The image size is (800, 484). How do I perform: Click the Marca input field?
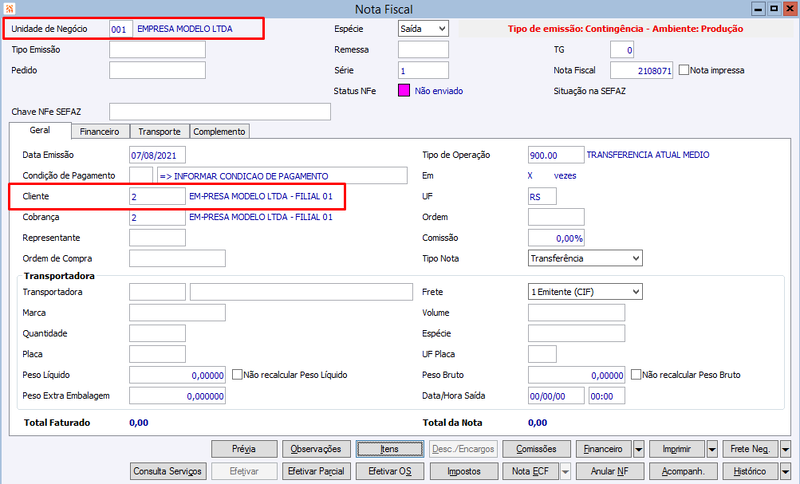coord(177,313)
